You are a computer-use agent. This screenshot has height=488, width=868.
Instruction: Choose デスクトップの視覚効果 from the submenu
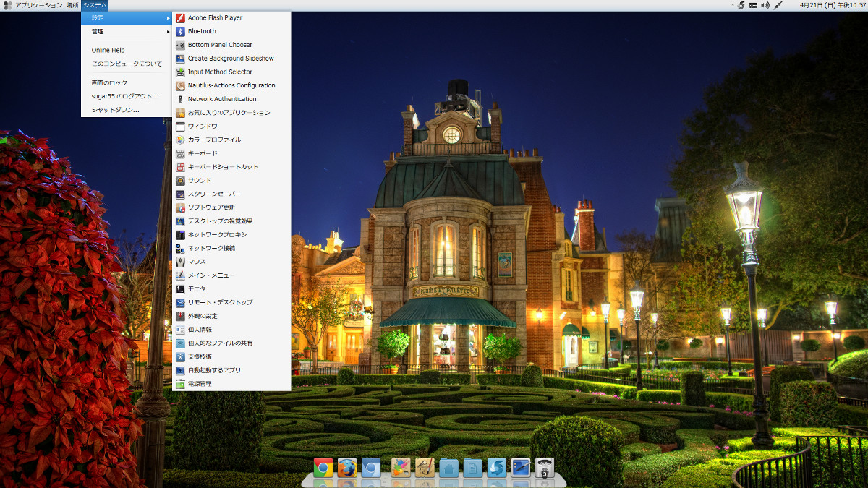click(x=231, y=221)
